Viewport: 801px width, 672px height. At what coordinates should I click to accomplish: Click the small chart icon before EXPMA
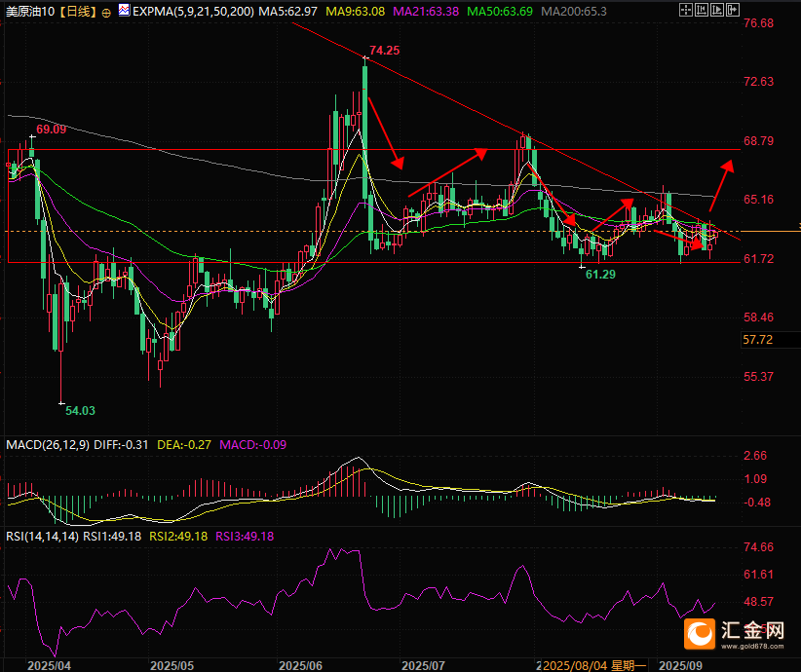click(123, 11)
